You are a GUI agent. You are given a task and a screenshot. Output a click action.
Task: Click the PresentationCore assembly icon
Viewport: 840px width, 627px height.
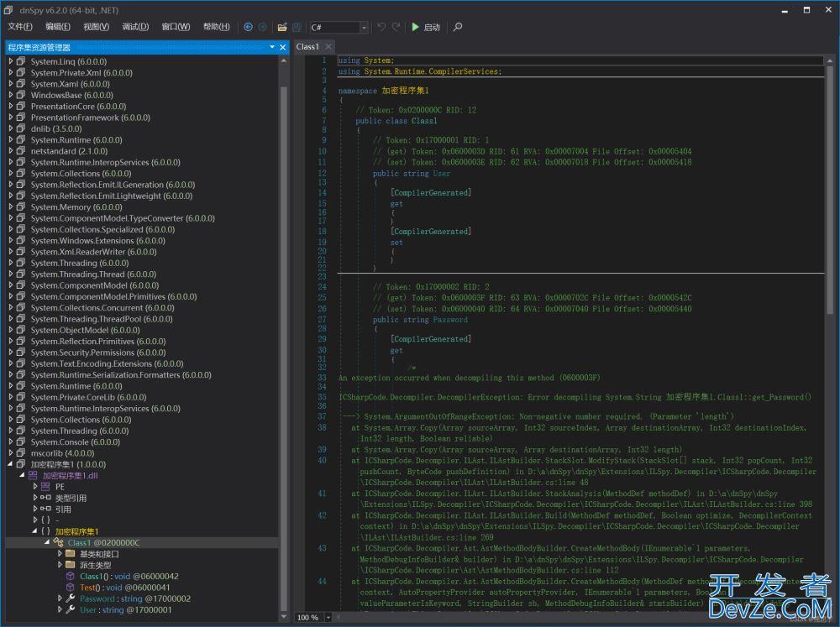pyautogui.click(x=21, y=106)
